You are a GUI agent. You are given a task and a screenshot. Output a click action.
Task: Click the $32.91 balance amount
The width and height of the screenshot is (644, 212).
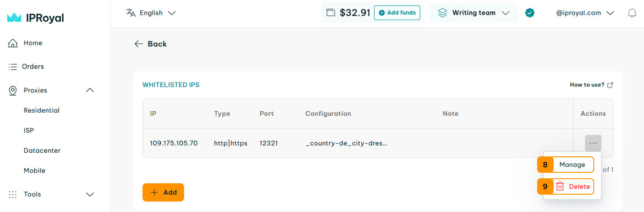[x=355, y=13]
